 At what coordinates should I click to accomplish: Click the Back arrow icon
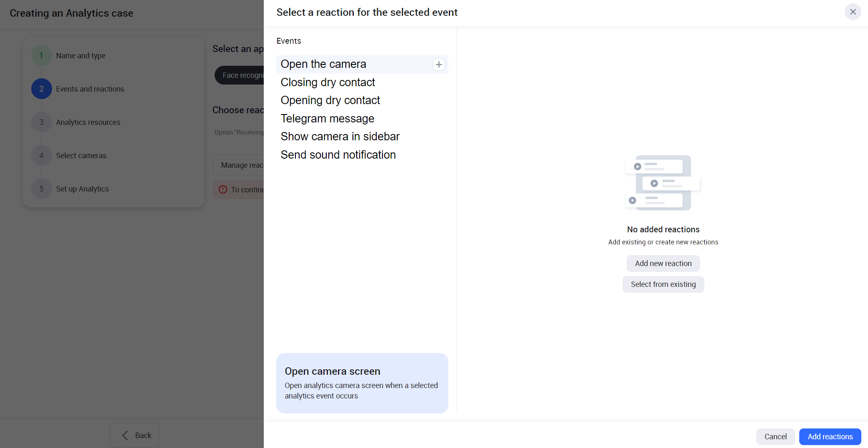pyautogui.click(x=125, y=435)
